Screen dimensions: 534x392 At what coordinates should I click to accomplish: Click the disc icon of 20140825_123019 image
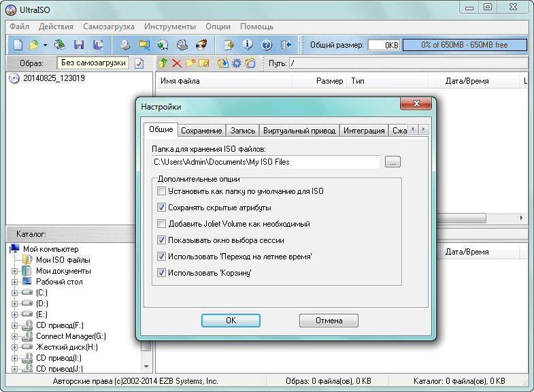click(14, 78)
